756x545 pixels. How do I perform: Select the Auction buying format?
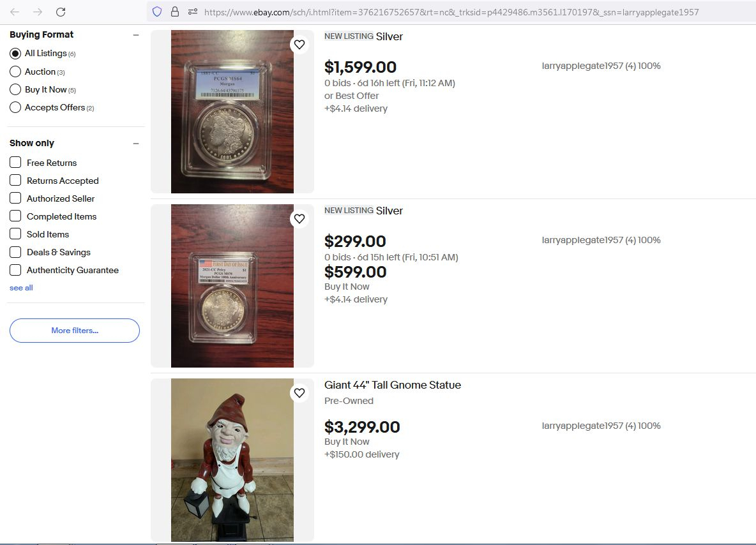coord(15,72)
